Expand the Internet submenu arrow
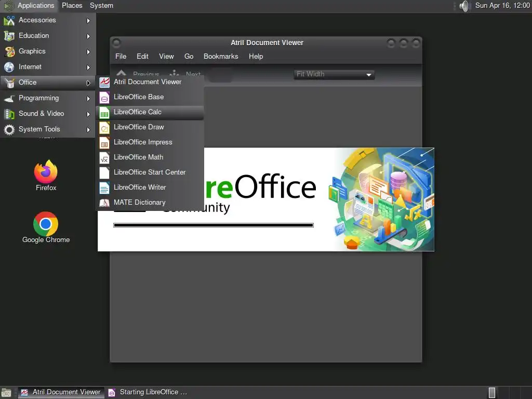The image size is (532, 399). [88, 67]
